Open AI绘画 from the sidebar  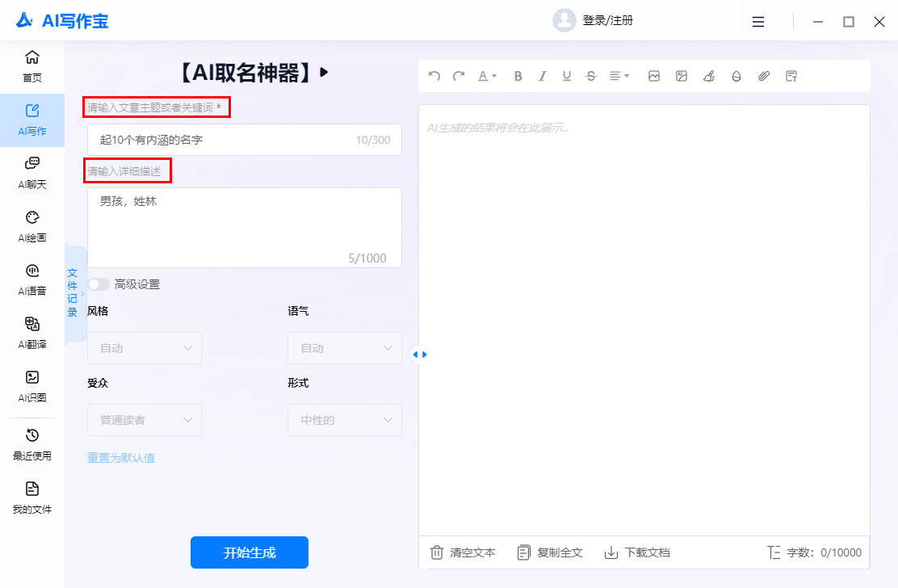tap(32, 225)
